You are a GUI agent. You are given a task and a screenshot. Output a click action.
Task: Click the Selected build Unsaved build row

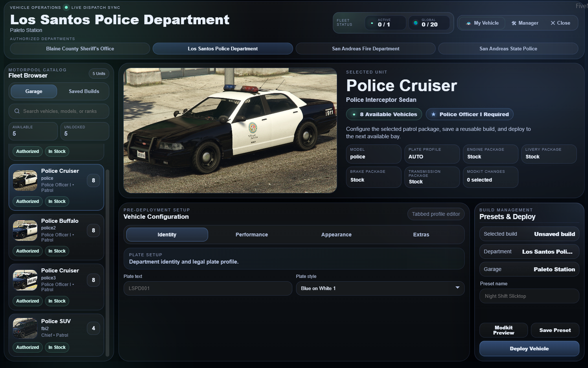(529, 234)
